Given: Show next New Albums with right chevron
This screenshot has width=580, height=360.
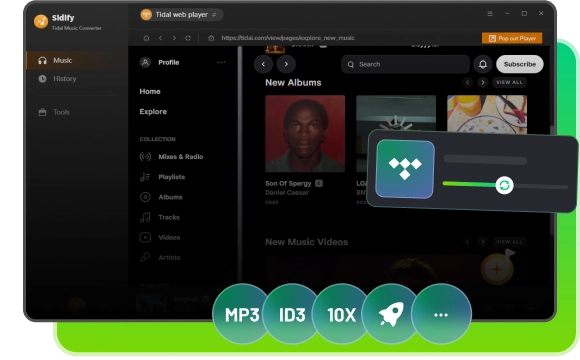Looking at the screenshot, I should pos(482,82).
